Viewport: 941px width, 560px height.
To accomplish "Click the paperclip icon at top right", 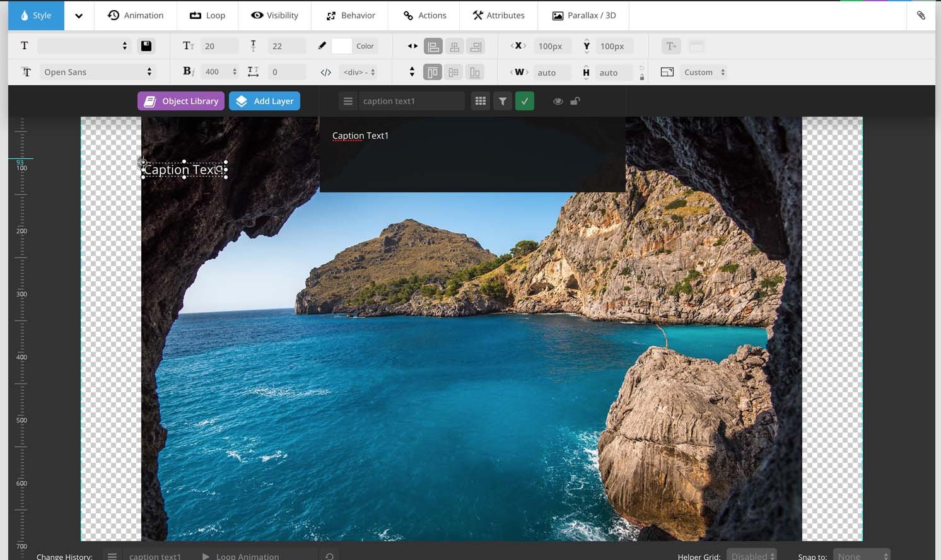I will tap(921, 15).
